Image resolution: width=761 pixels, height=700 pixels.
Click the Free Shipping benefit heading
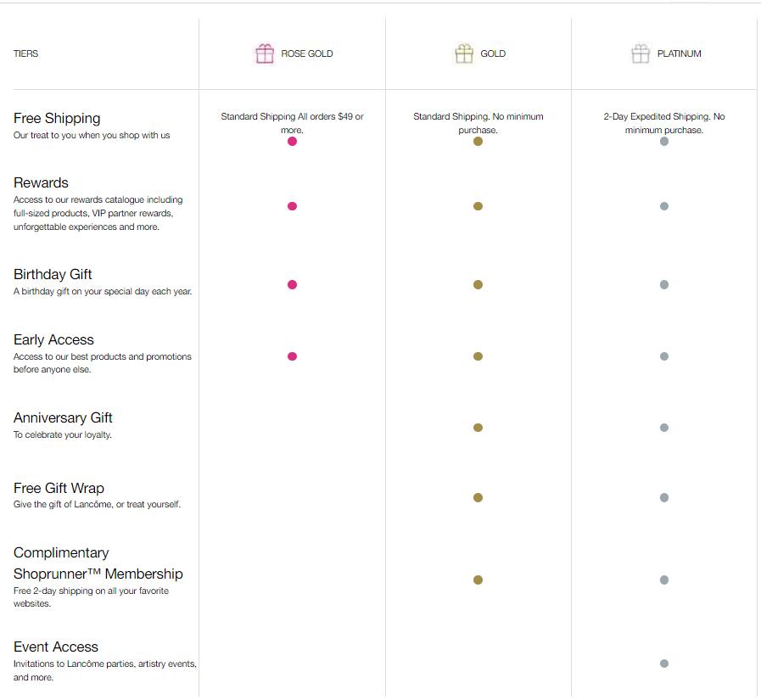pyautogui.click(x=57, y=118)
